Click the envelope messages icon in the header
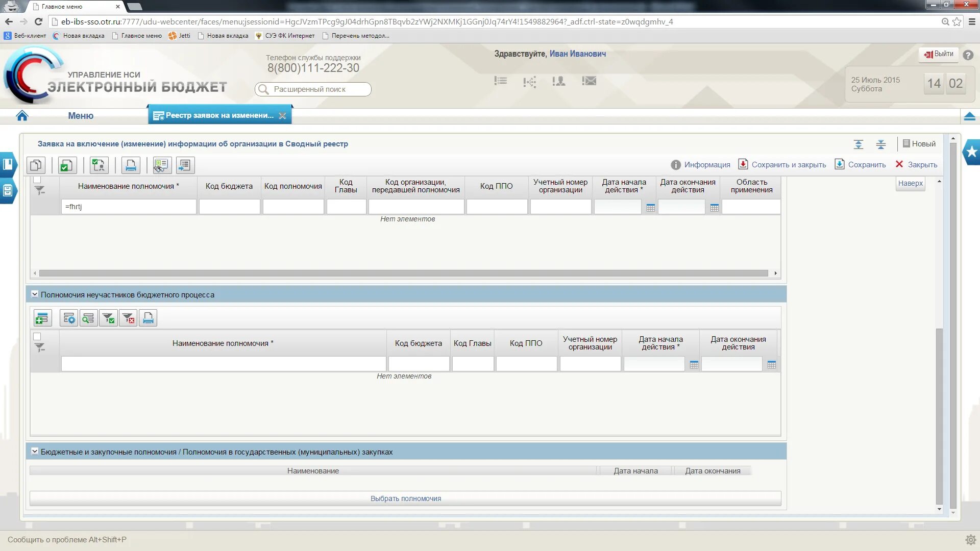The image size is (980, 551). pos(589,81)
